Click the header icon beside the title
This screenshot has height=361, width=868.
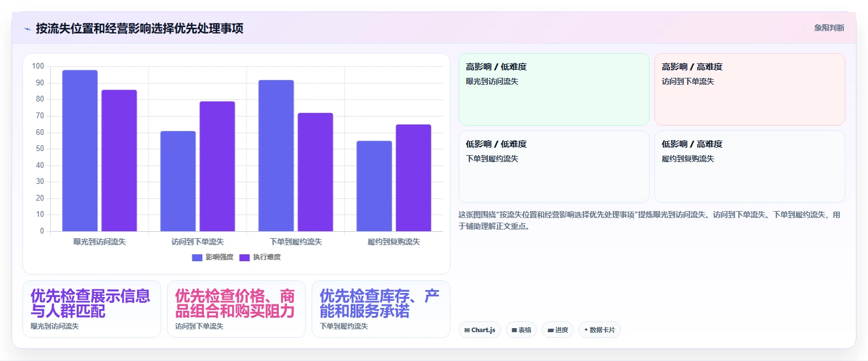point(27,28)
